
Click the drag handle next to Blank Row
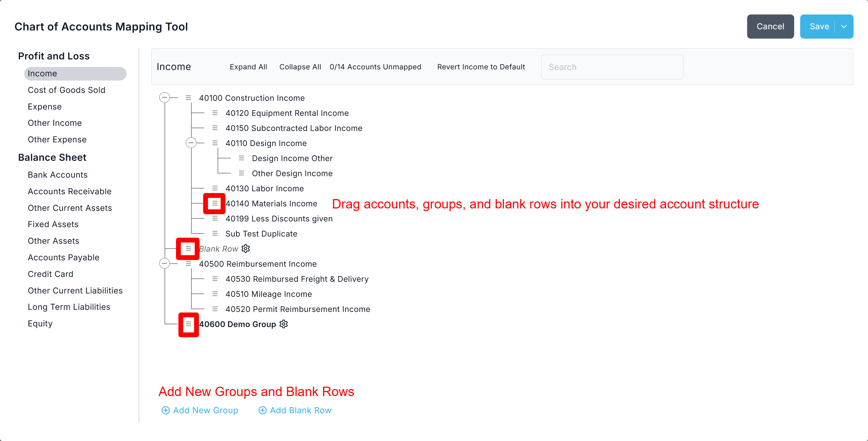coord(188,249)
